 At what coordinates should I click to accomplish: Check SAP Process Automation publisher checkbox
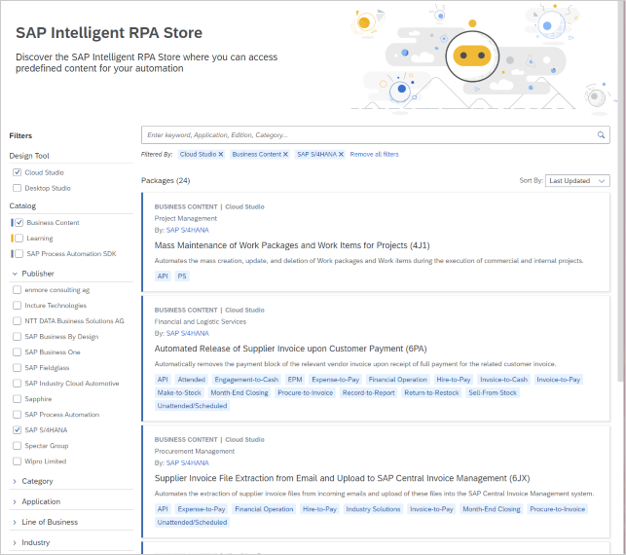point(17,414)
